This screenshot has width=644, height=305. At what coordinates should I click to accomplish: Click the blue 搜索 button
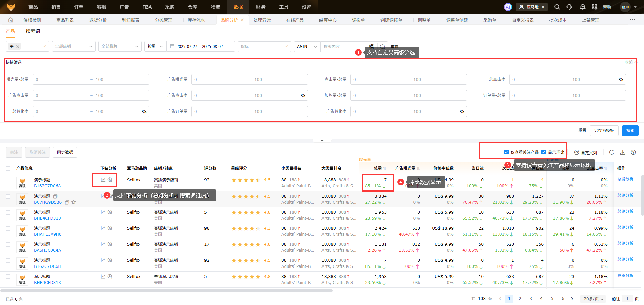click(630, 131)
